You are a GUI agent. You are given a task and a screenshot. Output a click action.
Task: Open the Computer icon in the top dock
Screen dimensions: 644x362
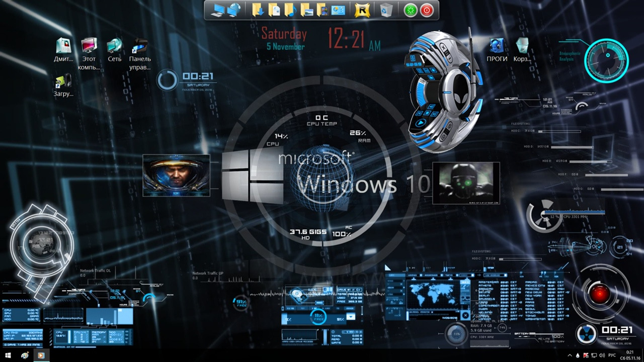218,10
